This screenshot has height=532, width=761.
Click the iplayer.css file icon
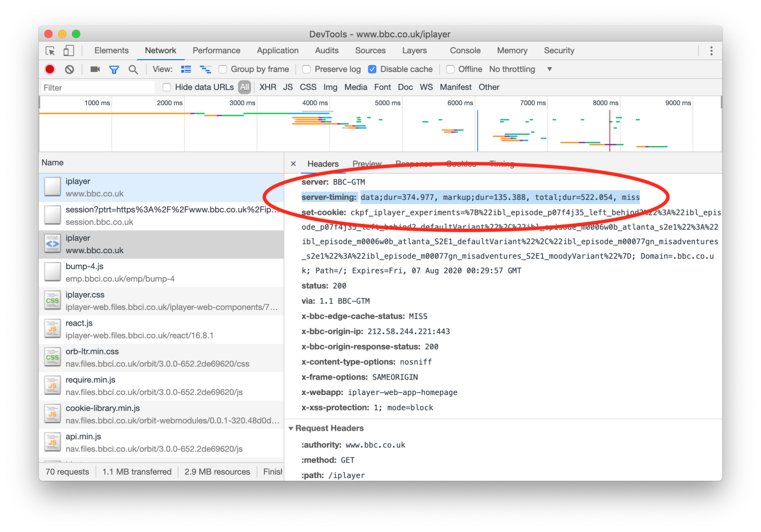click(52, 301)
